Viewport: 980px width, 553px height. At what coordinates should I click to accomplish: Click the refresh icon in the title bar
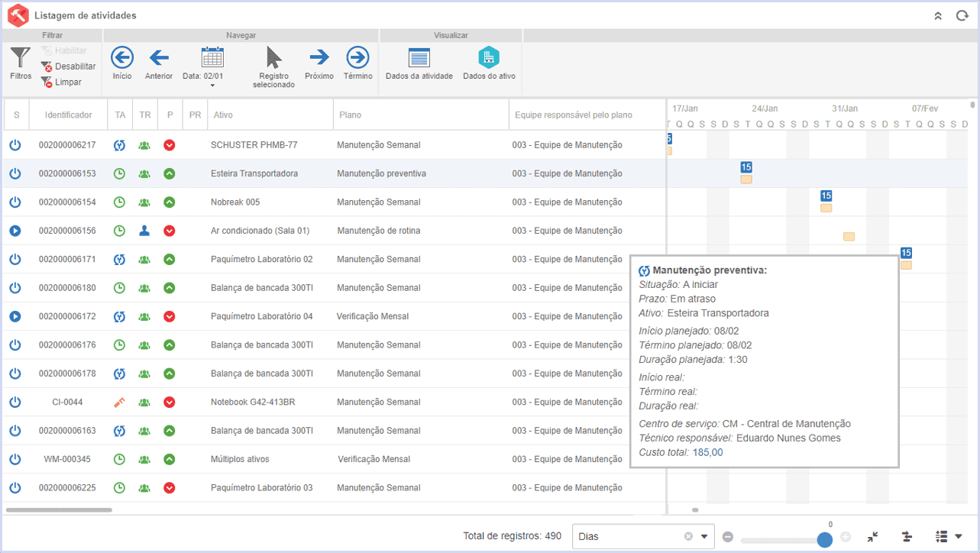pos(962,15)
